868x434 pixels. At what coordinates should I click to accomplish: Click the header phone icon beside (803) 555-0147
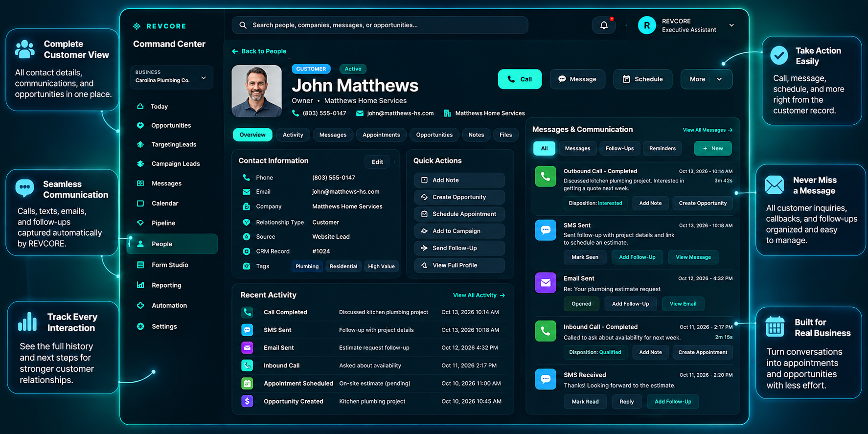click(296, 113)
